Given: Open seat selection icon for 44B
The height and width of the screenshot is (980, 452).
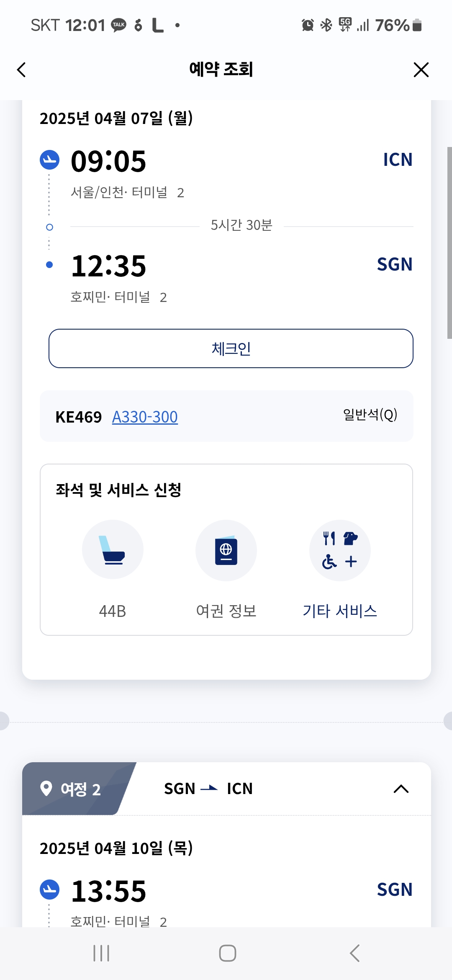Looking at the screenshot, I should (113, 550).
